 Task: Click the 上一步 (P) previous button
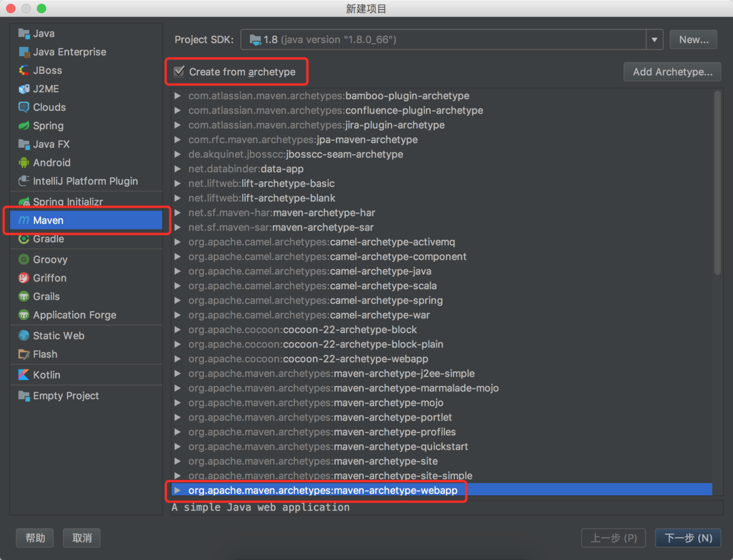(x=614, y=538)
